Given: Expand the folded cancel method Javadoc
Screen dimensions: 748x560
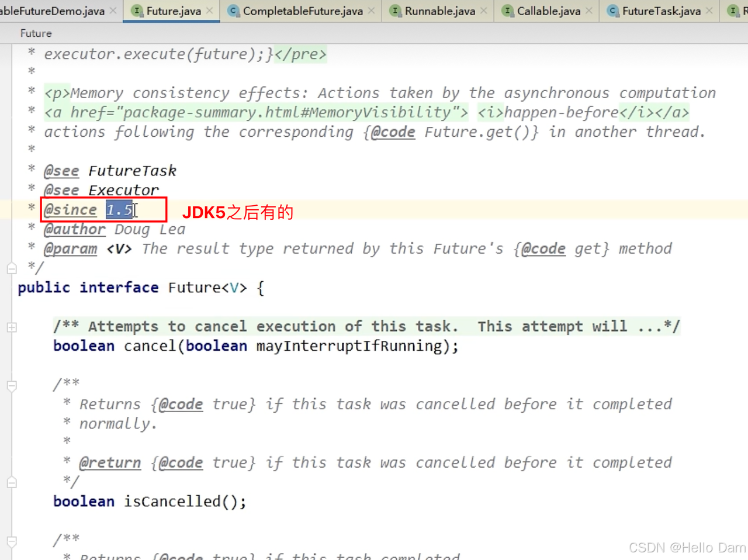Looking at the screenshot, I should pos(12,327).
